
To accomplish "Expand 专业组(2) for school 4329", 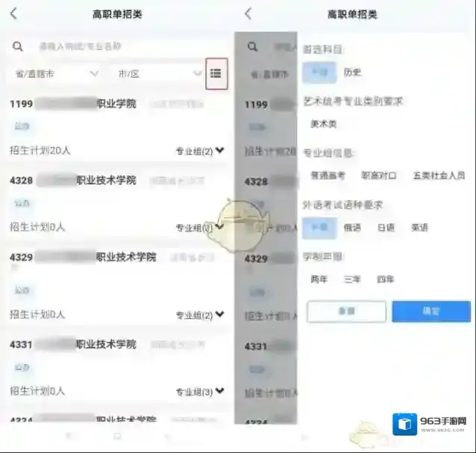I will pyautogui.click(x=200, y=315).
